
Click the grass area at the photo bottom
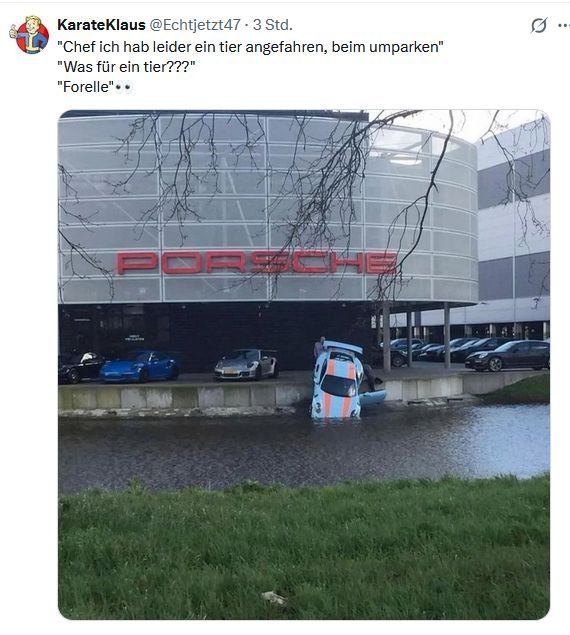304,551
